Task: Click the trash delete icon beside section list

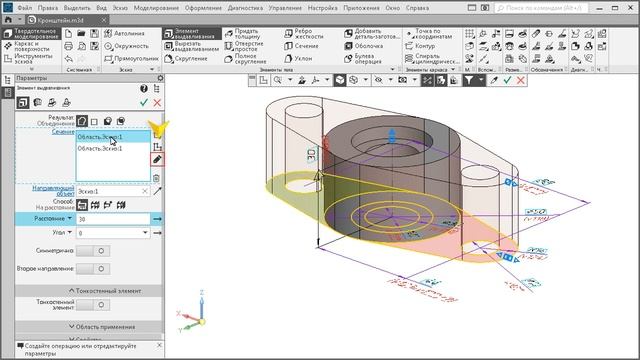Action: [x=157, y=178]
